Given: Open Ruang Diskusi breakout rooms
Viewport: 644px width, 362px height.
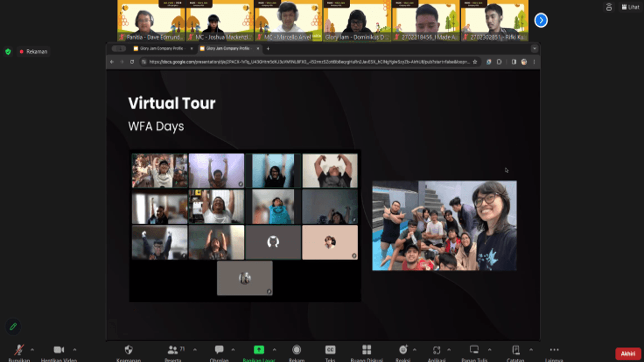Looking at the screenshot, I should (367, 353).
